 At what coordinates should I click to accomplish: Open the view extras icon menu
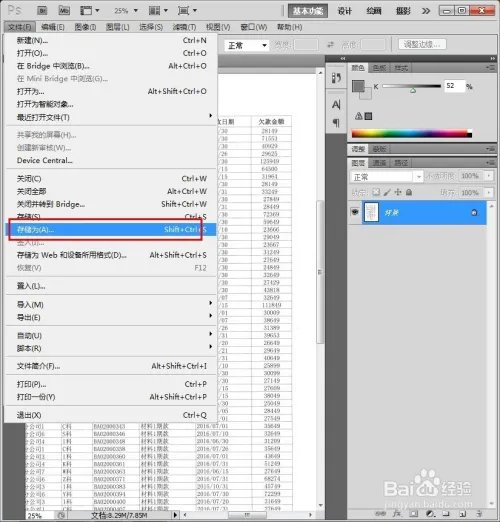tap(89, 11)
